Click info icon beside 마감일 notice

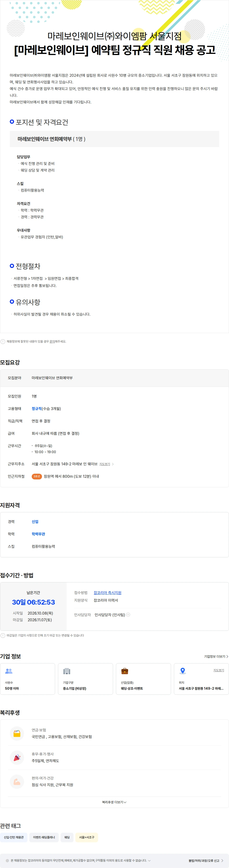(x=3, y=635)
